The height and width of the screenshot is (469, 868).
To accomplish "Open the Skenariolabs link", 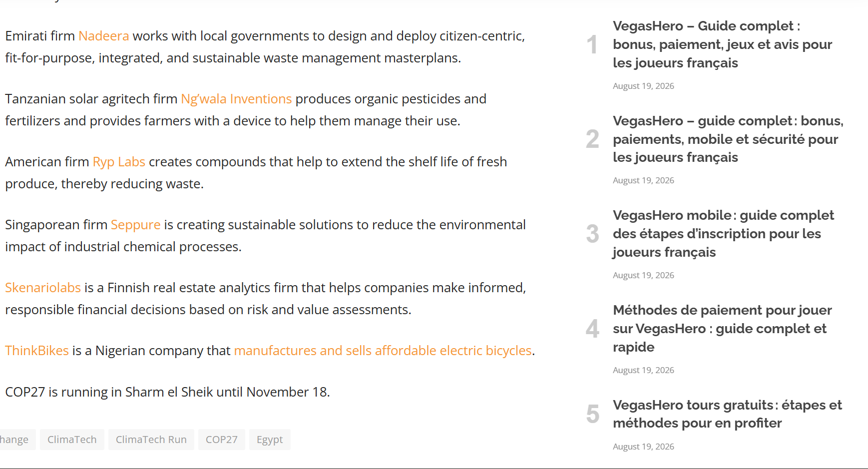I will point(43,288).
